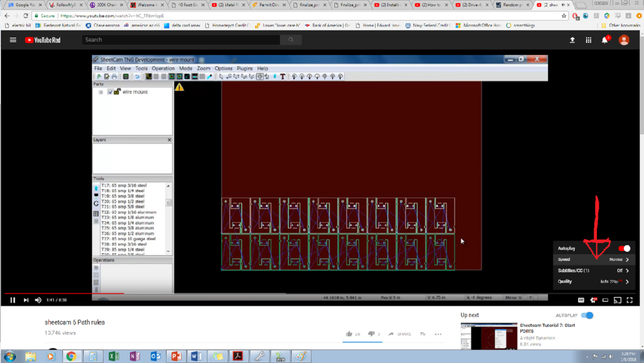This screenshot has width=644, height=363.
Task: Enter fullscreen mode in the player
Action: click(629, 300)
